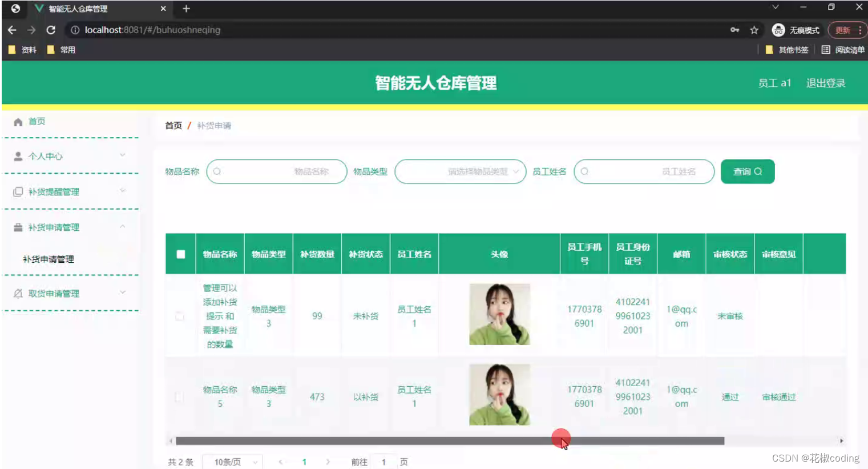
Task: Click the 员工 a1 user label
Action: (774, 83)
